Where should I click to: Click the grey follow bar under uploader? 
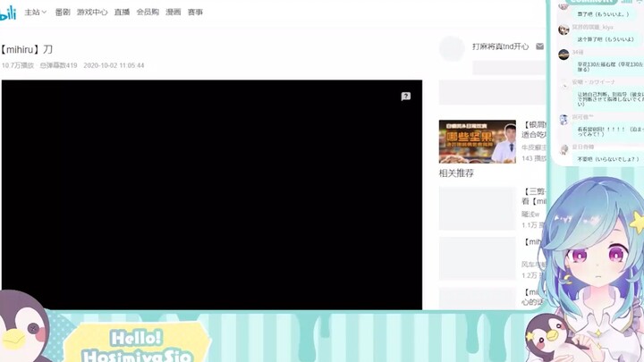(x=508, y=68)
